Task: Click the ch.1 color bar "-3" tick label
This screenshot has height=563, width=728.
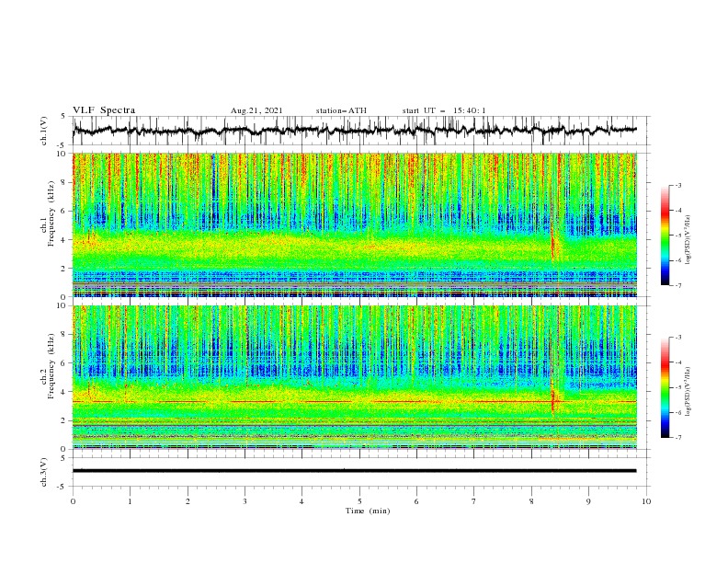Action: point(677,185)
